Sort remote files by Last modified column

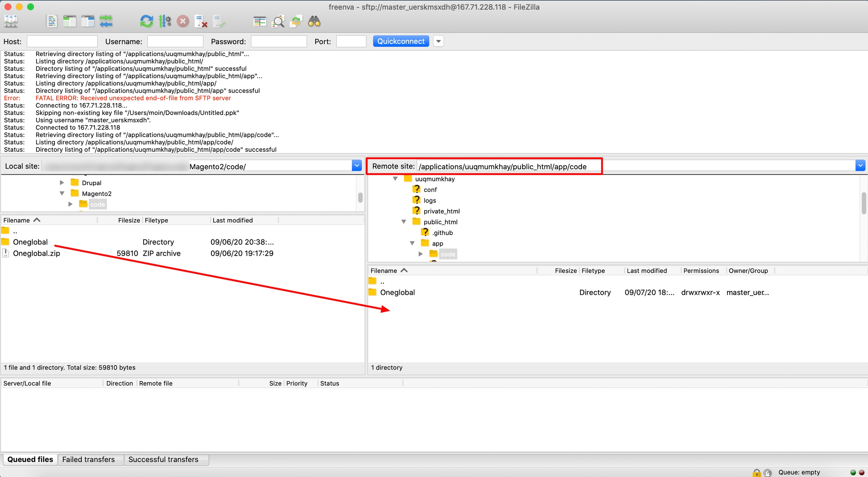646,270
